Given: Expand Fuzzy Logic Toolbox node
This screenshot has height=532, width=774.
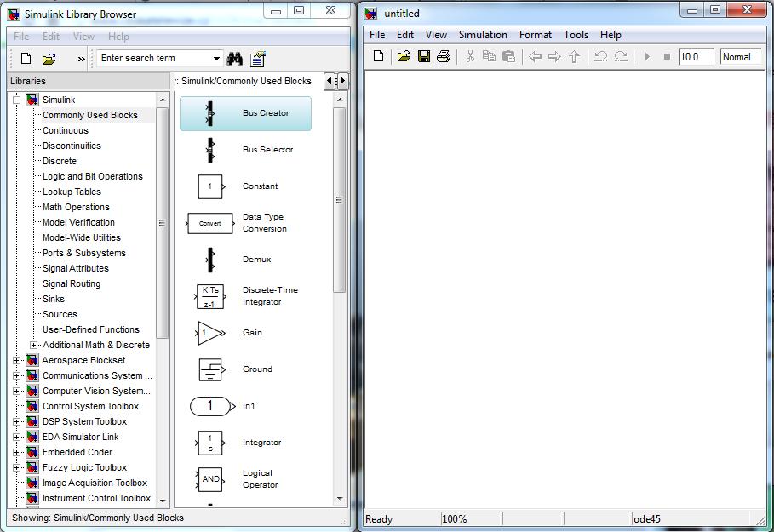Looking at the screenshot, I should tap(16, 467).
